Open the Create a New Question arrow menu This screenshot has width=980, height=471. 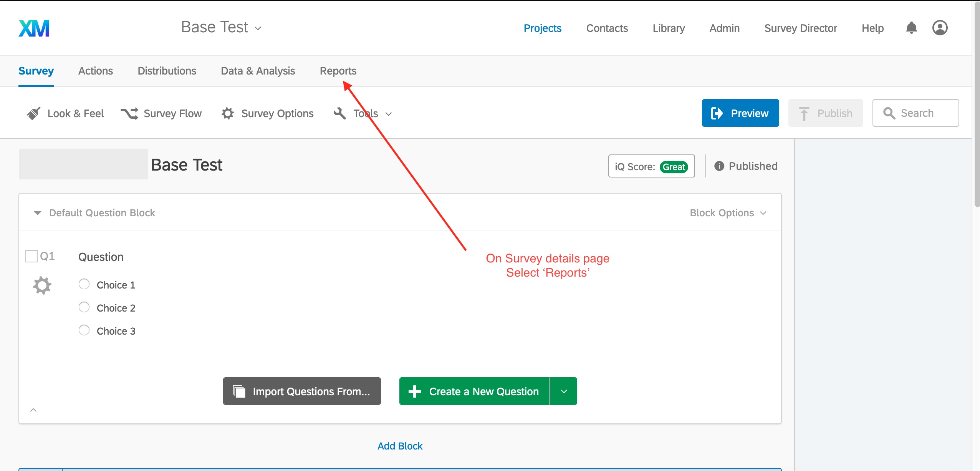pyautogui.click(x=564, y=391)
